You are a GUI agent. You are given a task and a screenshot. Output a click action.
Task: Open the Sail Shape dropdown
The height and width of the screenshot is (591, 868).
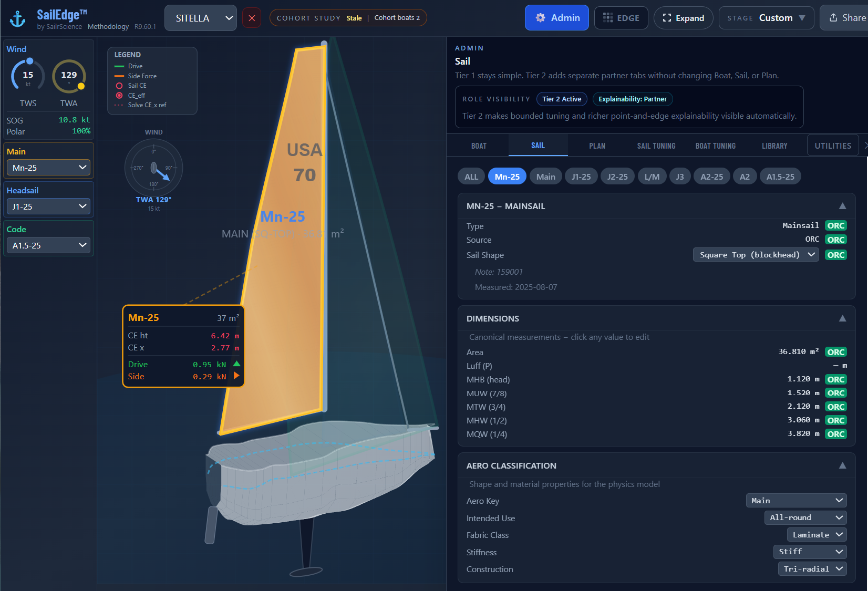756,254
